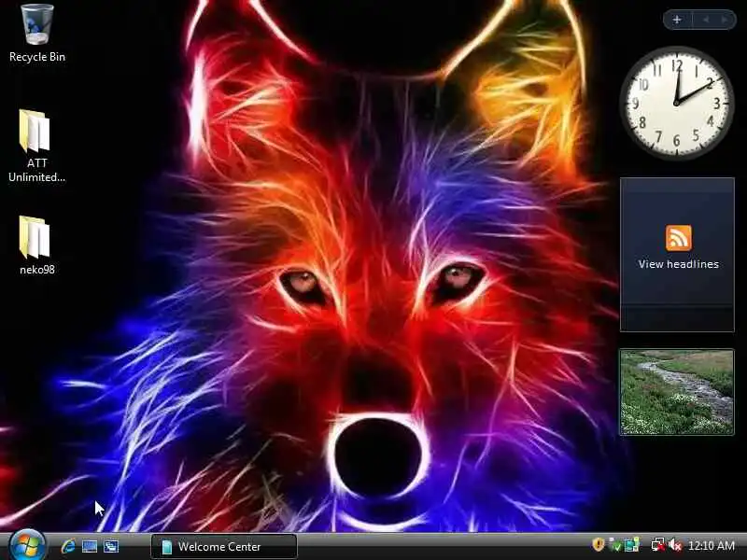Click the analog clock gadget
Viewport: 747px width, 560px height.
coord(676,103)
